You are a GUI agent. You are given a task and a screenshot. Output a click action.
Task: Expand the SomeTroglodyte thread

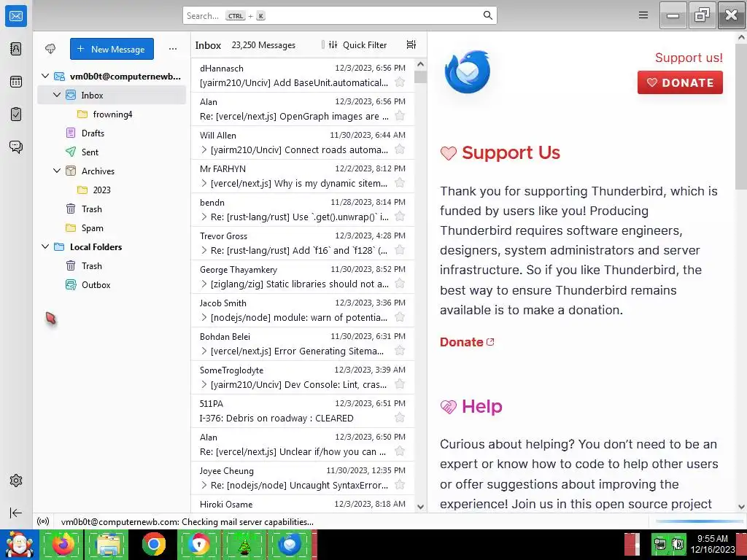(204, 385)
